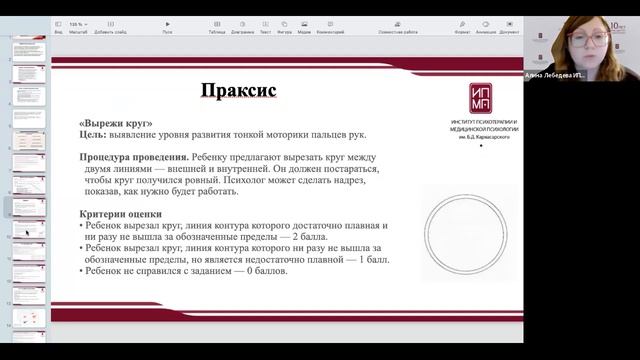Add a text box with Текст icon
The image size is (640, 360).
tap(265, 27)
